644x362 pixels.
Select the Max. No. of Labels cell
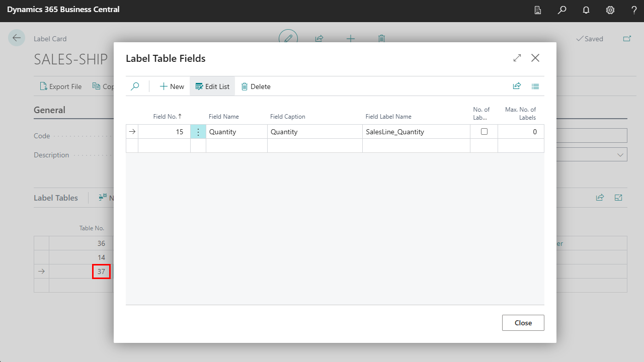tap(520, 132)
